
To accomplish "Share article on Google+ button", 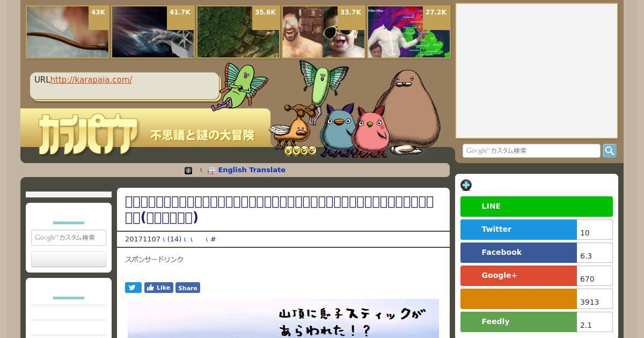I will tap(518, 276).
